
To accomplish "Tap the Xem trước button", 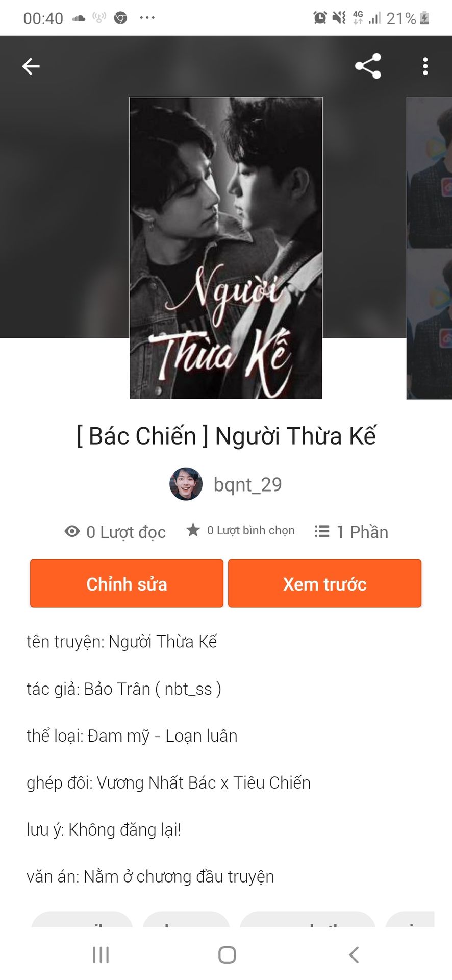I will click(324, 583).
